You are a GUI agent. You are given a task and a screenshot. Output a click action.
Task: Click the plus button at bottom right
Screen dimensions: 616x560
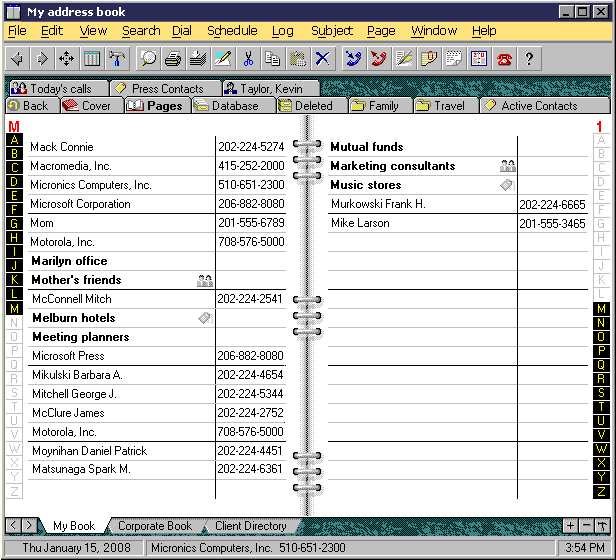pos(570,525)
